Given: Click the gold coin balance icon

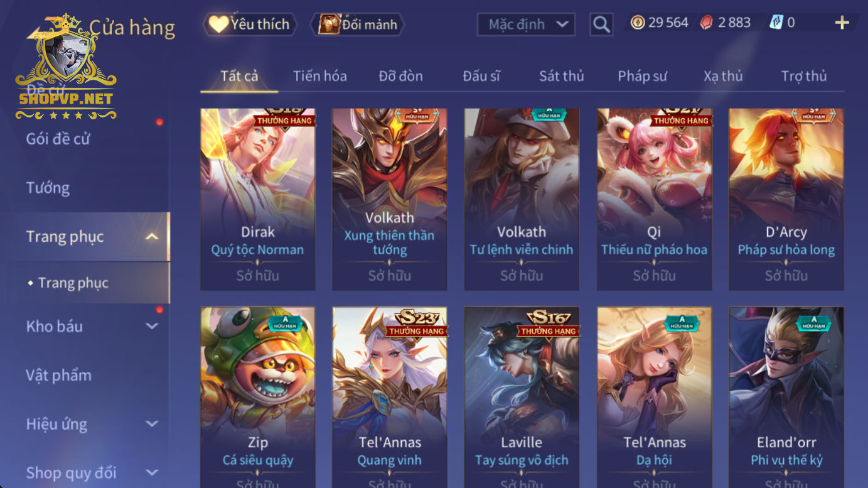Looking at the screenshot, I should coord(638,23).
